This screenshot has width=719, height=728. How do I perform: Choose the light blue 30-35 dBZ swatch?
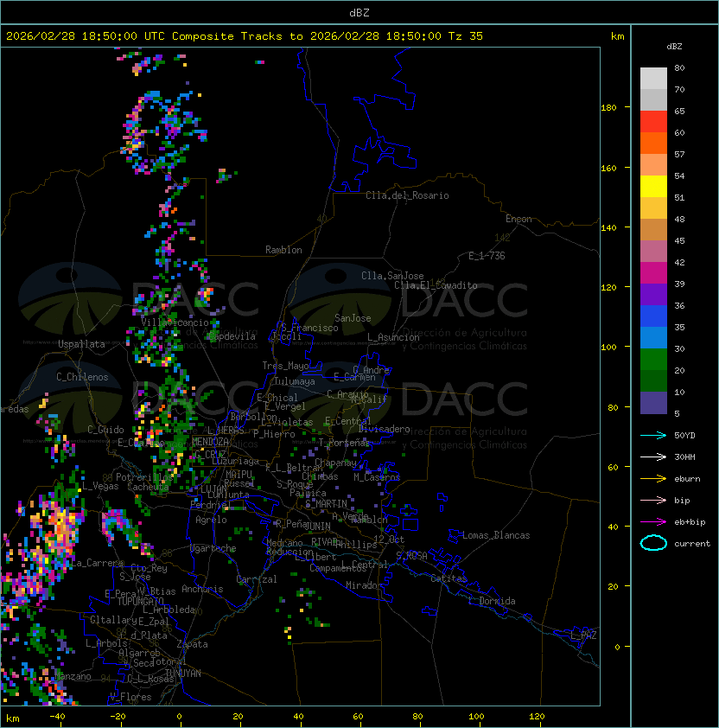pyautogui.click(x=653, y=338)
